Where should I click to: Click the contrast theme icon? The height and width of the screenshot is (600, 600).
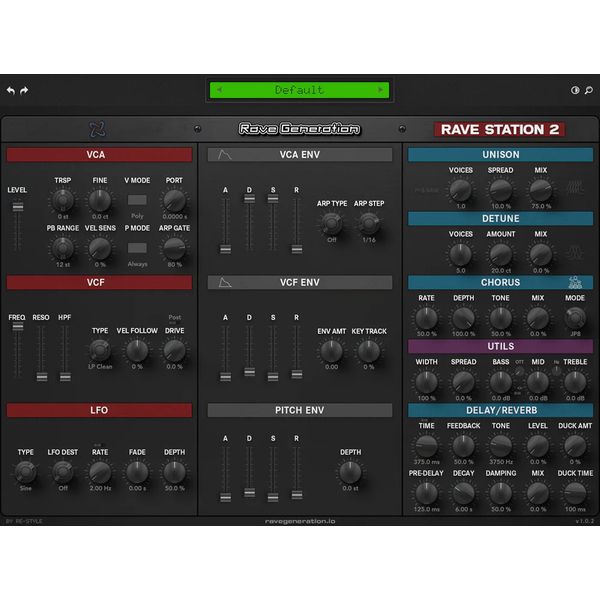(x=574, y=90)
